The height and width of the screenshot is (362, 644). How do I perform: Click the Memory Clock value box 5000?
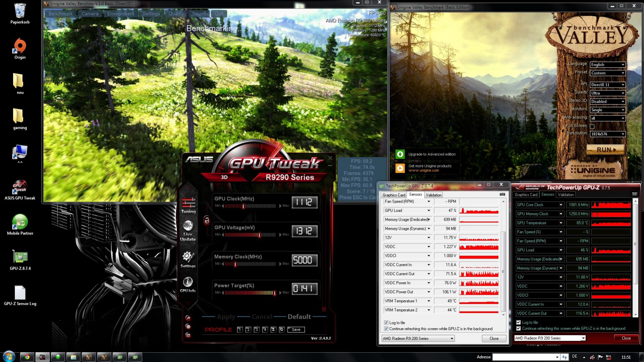point(304,260)
